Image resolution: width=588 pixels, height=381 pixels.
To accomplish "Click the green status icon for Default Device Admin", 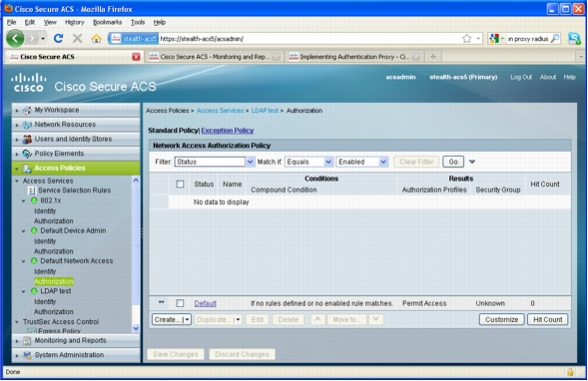I will (34, 230).
